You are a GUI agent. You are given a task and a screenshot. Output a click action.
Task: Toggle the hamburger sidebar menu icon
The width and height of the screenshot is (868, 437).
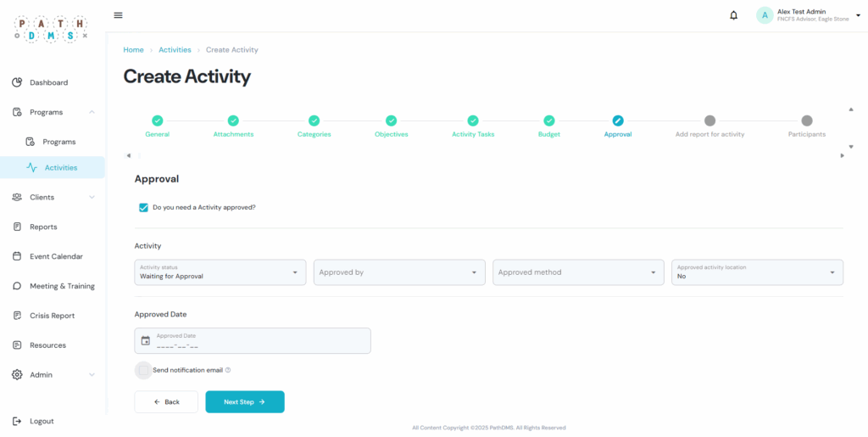pyautogui.click(x=118, y=15)
